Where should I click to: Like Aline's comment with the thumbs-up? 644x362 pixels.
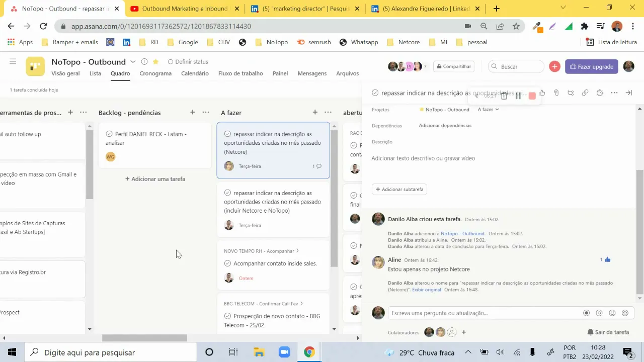tap(607, 260)
